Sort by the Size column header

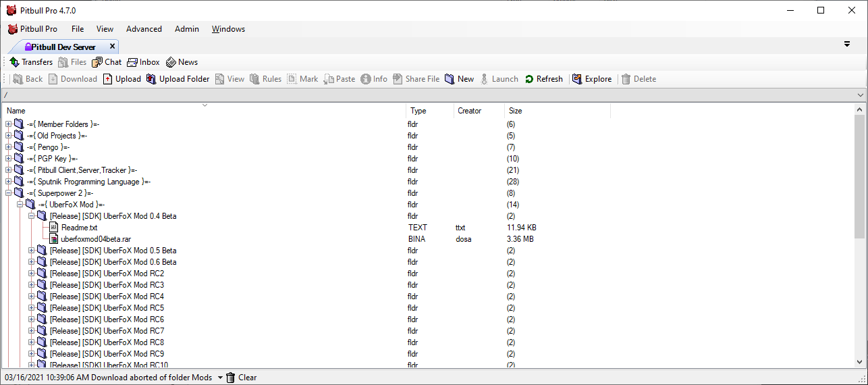click(x=558, y=111)
